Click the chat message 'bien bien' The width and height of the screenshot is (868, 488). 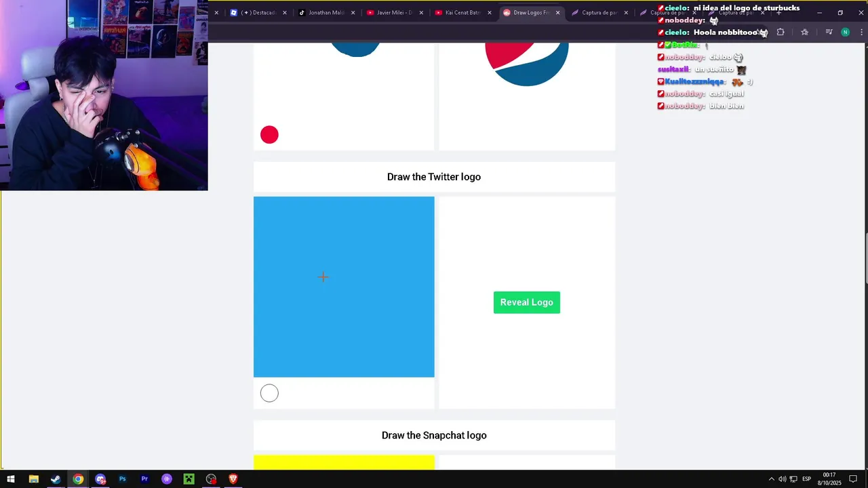coord(727,106)
